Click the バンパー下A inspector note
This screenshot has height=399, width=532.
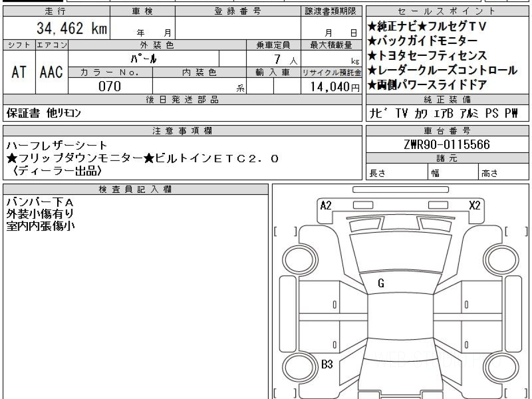tap(39, 202)
